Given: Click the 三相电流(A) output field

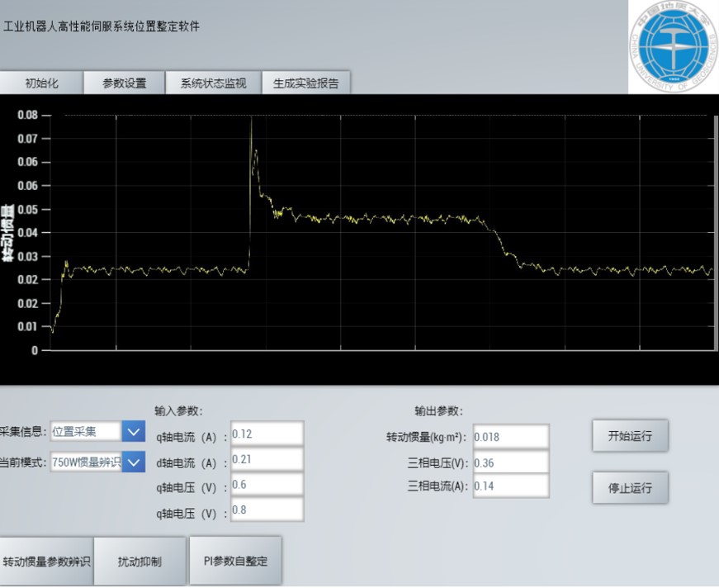Looking at the screenshot, I should pyautogui.click(x=510, y=486).
